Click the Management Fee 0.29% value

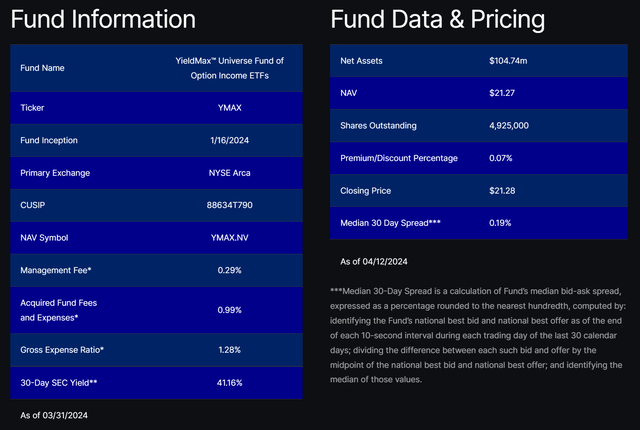point(231,271)
